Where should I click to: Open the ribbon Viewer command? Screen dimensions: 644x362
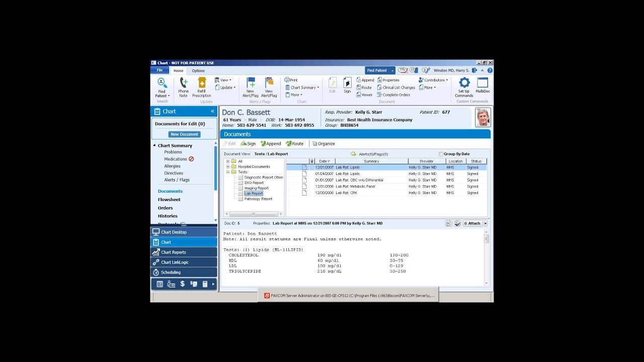click(364, 95)
